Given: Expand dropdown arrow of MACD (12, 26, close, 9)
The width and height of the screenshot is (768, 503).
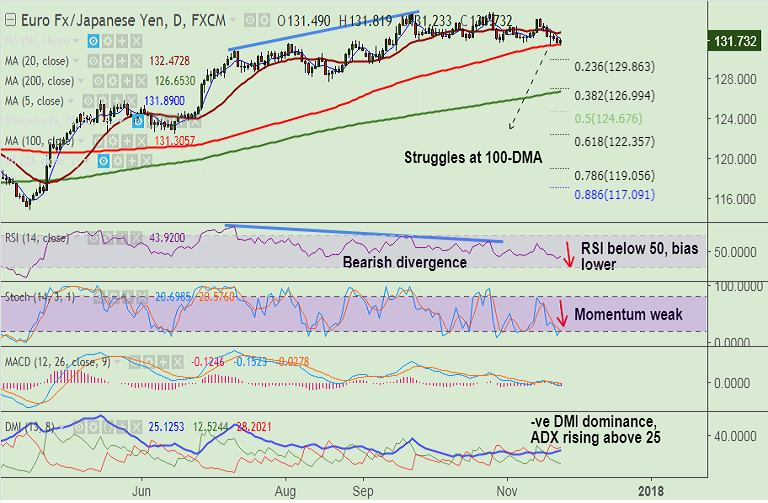Looking at the screenshot, I should click(117, 362).
